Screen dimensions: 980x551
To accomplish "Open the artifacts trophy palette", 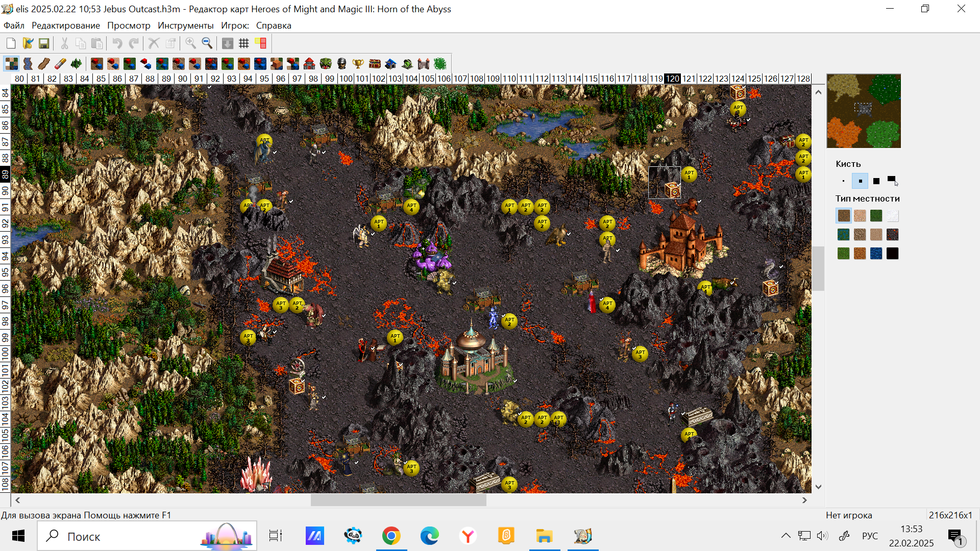I will coord(358,64).
